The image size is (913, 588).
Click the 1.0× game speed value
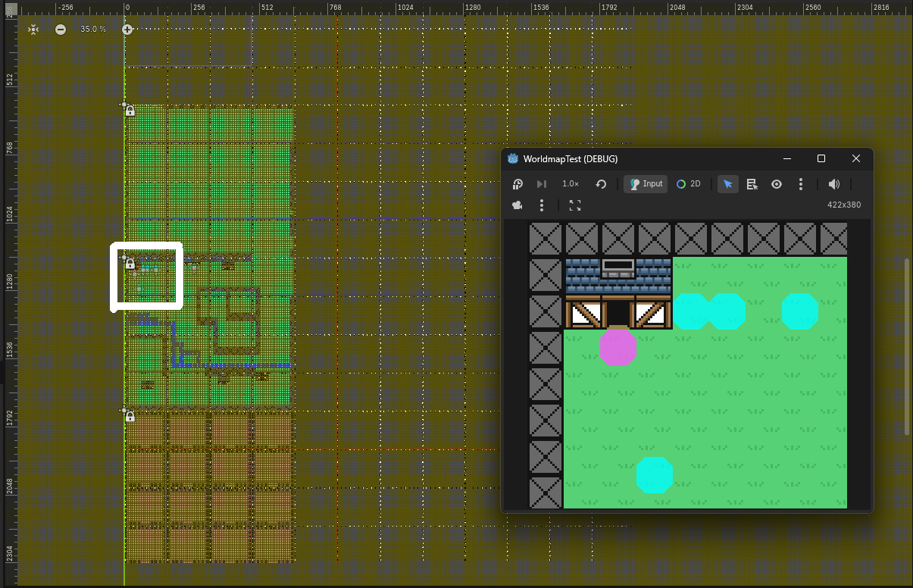(571, 184)
